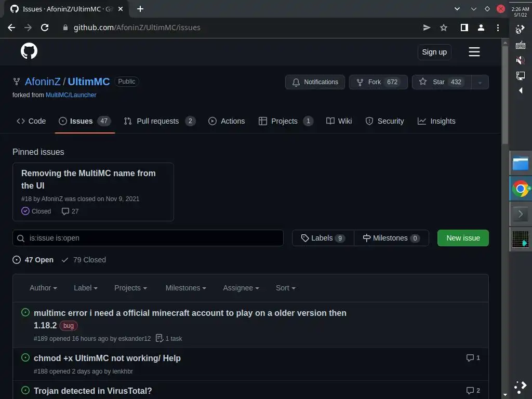This screenshot has height=399, width=532.
Task: Click the screen display icon in side panel
Action: click(520, 75)
